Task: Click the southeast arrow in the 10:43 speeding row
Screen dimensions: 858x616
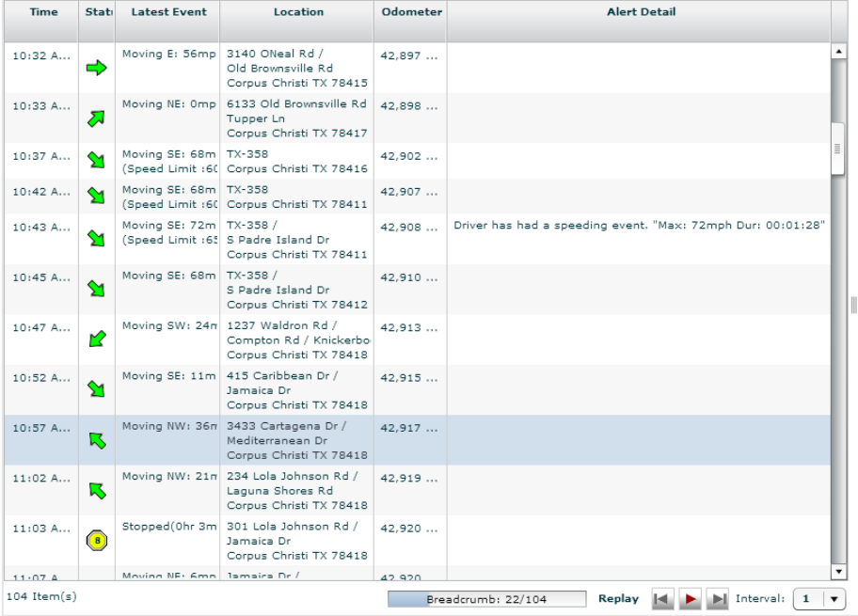Action: pyautogui.click(x=96, y=243)
